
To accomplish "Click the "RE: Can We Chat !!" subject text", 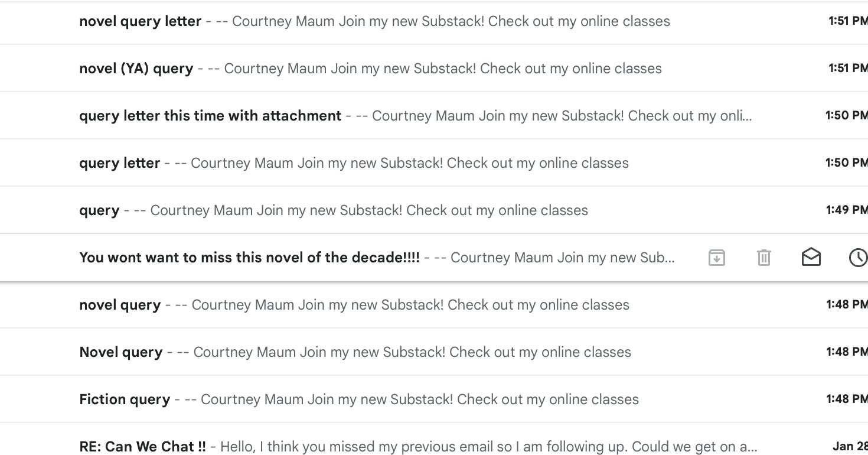I will click(142, 446).
